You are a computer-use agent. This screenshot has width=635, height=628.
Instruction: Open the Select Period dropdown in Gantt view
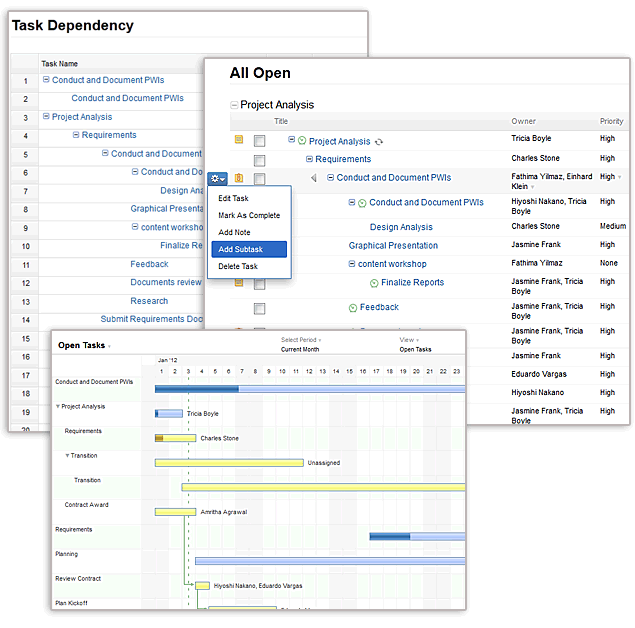click(300, 340)
